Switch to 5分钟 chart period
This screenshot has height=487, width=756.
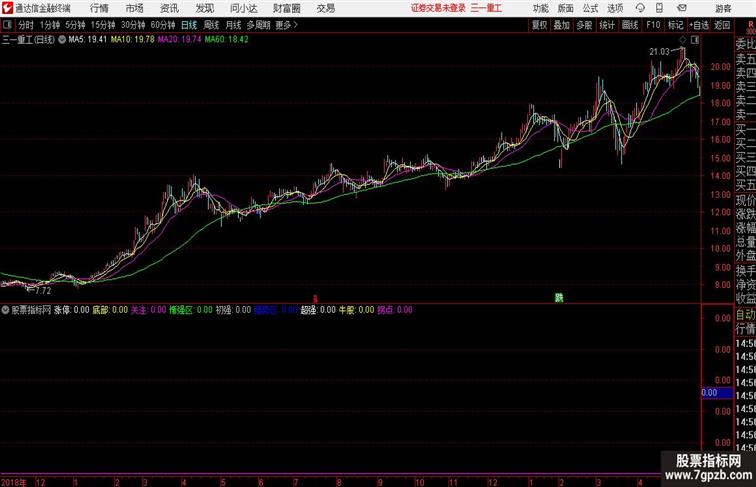point(75,25)
